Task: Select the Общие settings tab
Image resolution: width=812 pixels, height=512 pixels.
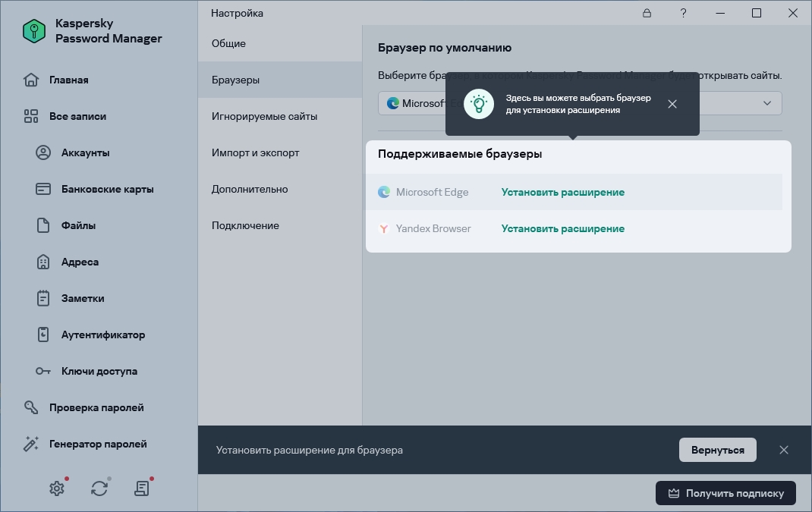Action: (279, 43)
